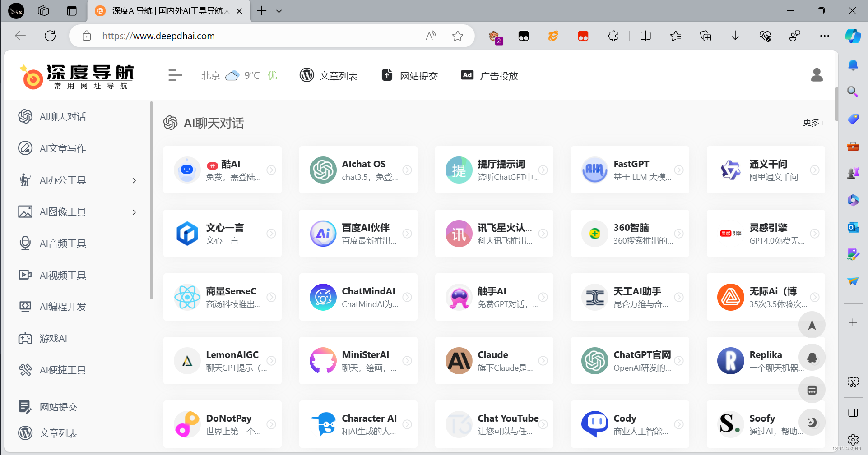
Task: Click the left sidebar scrollbar
Action: point(151,200)
